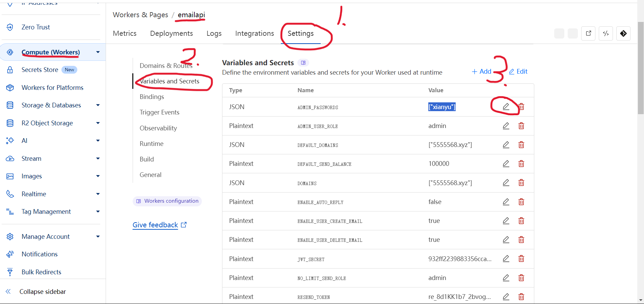The image size is (644, 304).
Task: Expand the Storage & Databases menu
Action: coord(98,105)
